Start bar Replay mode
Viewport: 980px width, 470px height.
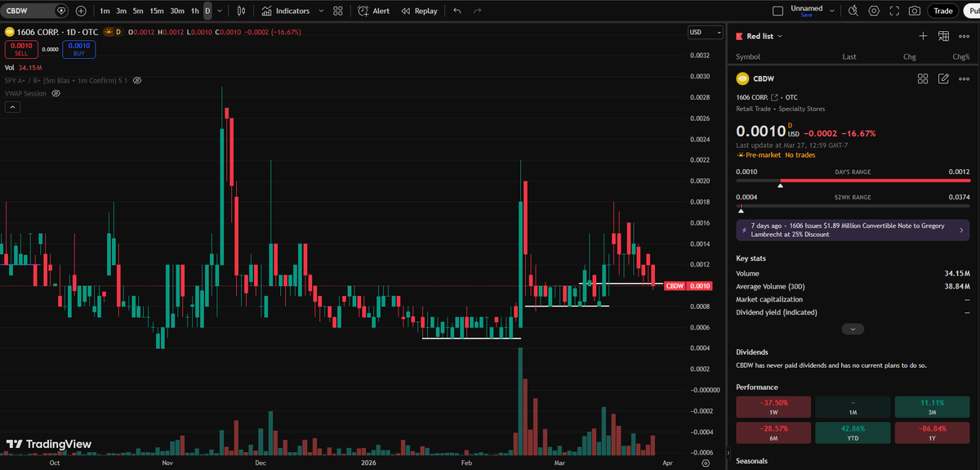[x=418, y=11]
